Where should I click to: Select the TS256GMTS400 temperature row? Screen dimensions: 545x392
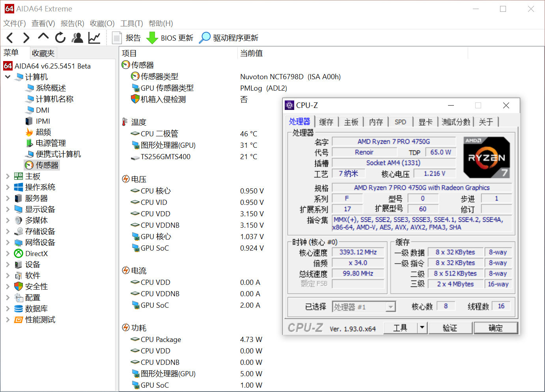pos(166,156)
